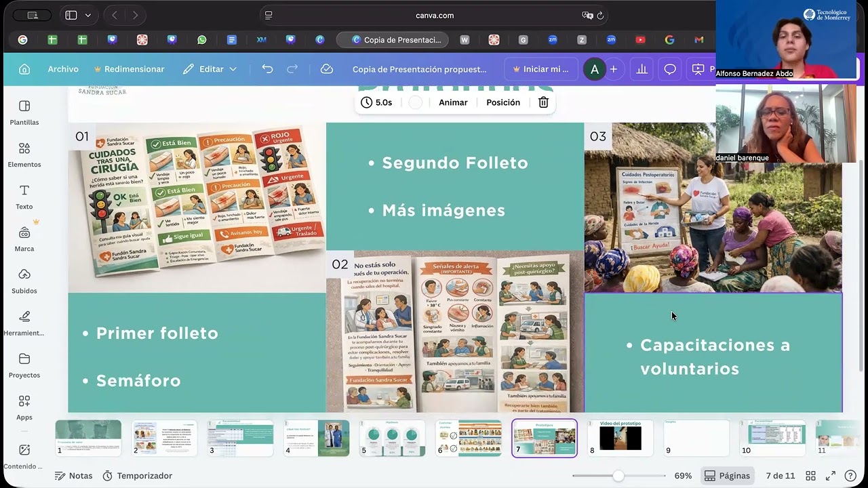Select the 'Más imágenes' bullet text
868x488 pixels.
click(443, 210)
